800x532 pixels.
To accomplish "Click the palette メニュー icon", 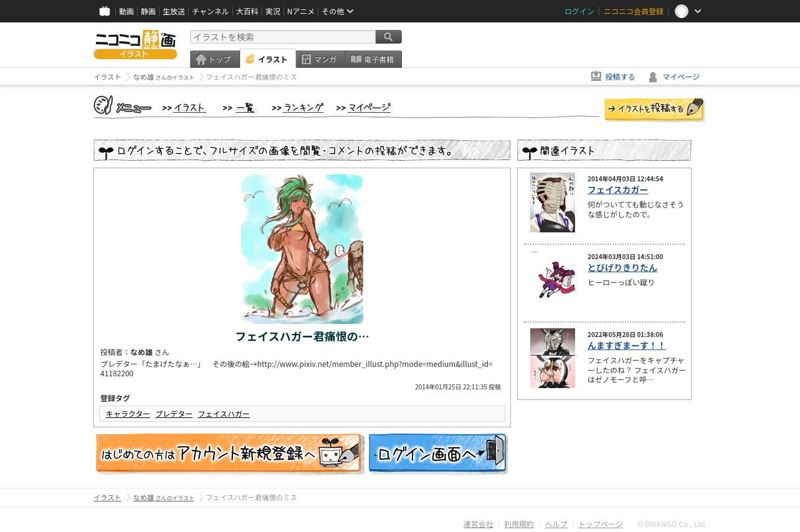I will pos(103,105).
